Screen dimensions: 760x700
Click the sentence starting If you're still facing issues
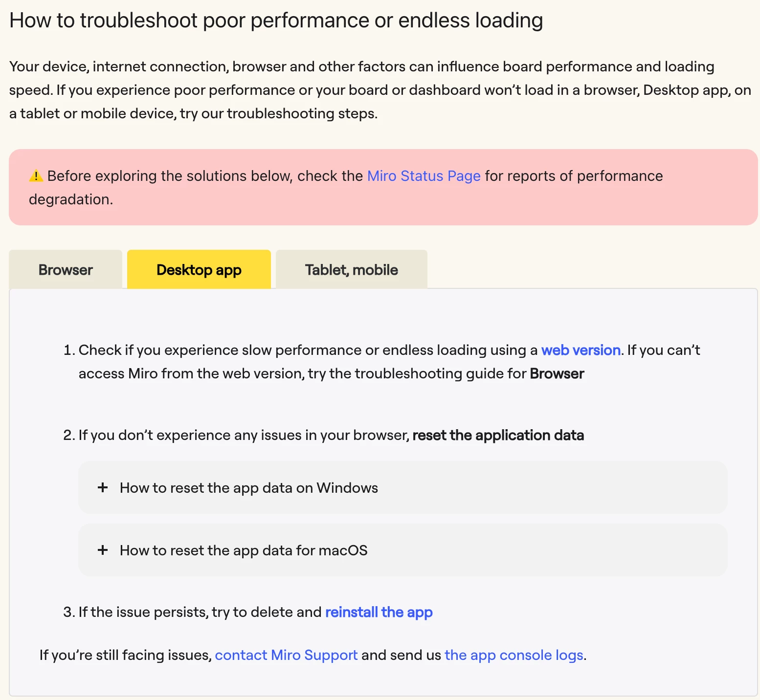(x=313, y=655)
